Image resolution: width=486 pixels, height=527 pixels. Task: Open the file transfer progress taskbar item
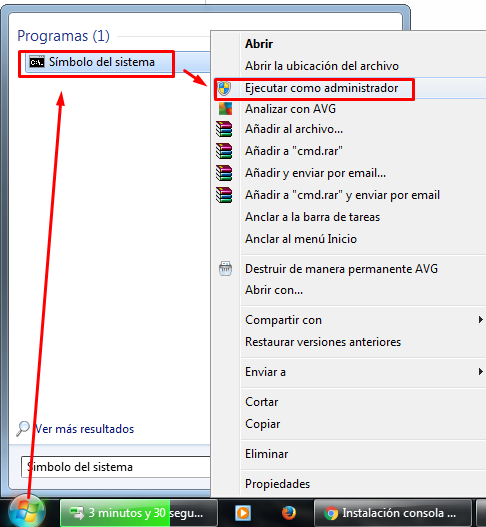pos(139,513)
